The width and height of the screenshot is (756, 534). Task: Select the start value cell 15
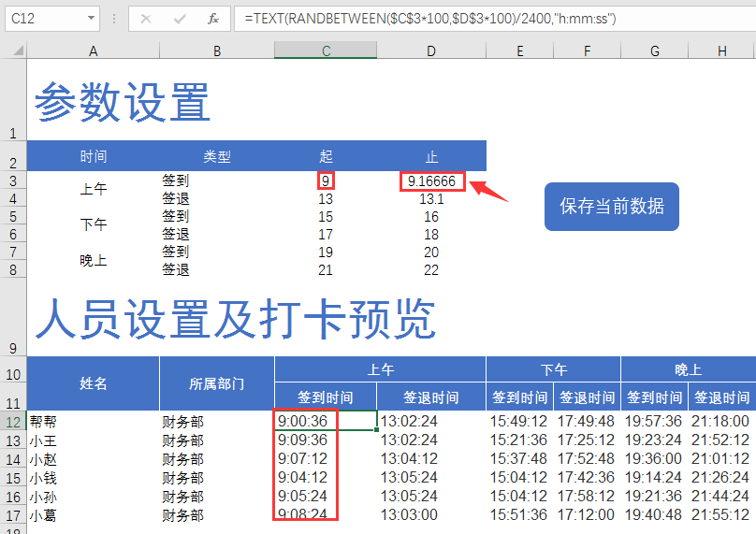(326, 216)
